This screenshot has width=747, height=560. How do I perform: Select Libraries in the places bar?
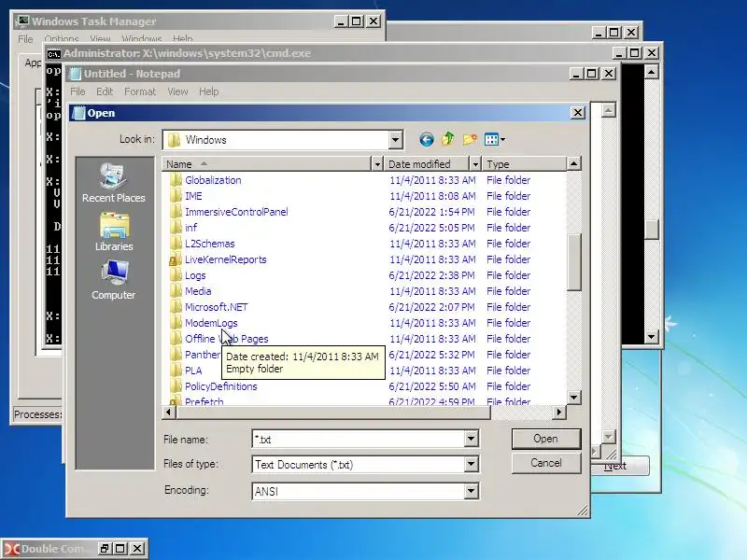(x=114, y=231)
